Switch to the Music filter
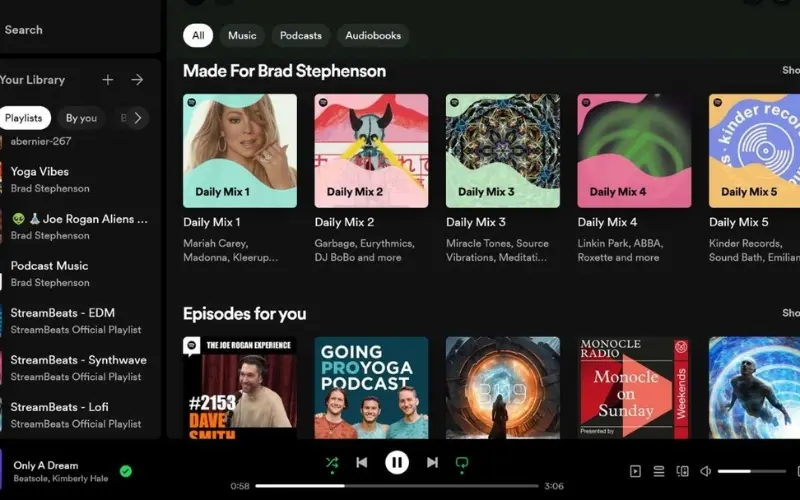The height and width of the screenshot is (500, 800). click(x=242, y=35)
